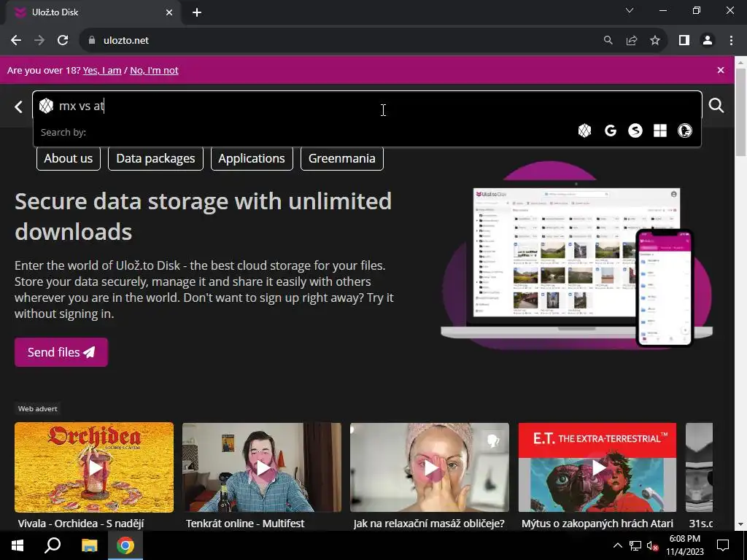This screenshot has height=560, width=747.
Task: Click the magnifier search submit icon
Action: (716, 105)
